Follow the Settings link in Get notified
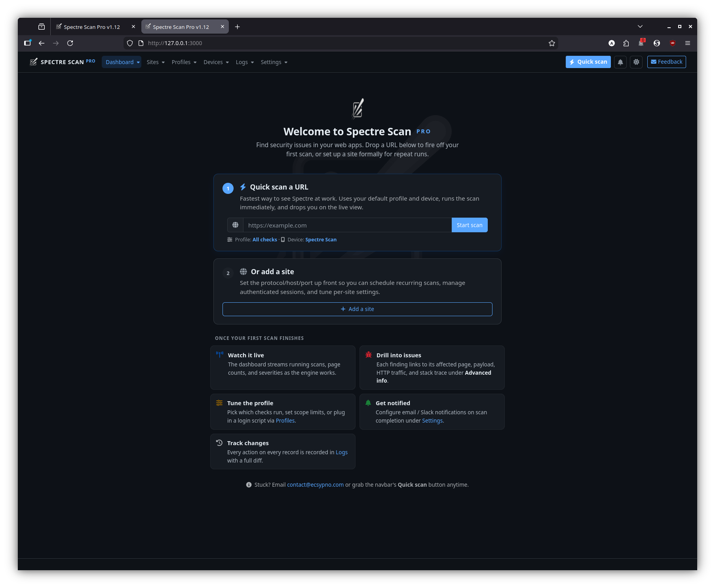The image size is (715, 588). pyautogui.click(x=432, y=421)
